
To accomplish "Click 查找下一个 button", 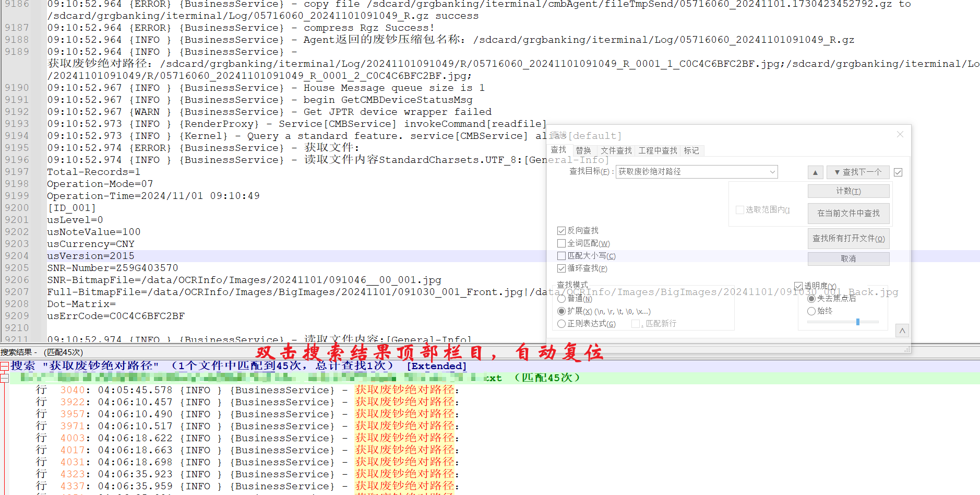I will click(858, 172).
